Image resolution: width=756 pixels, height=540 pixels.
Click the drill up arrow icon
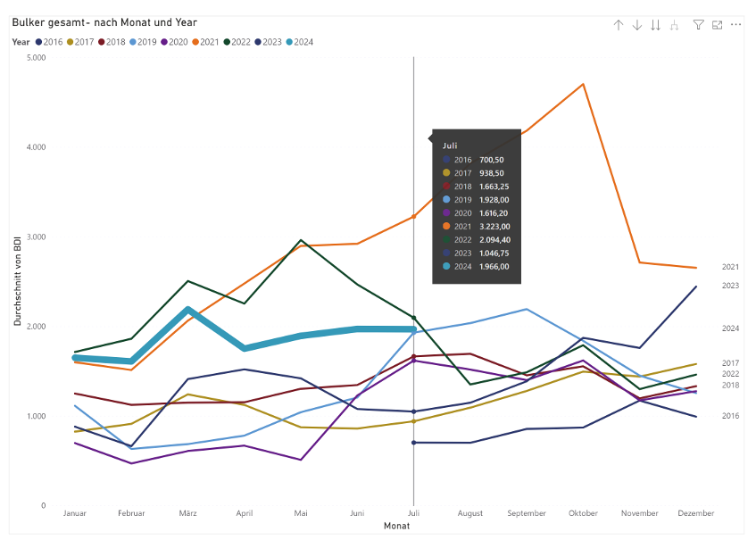618,25
